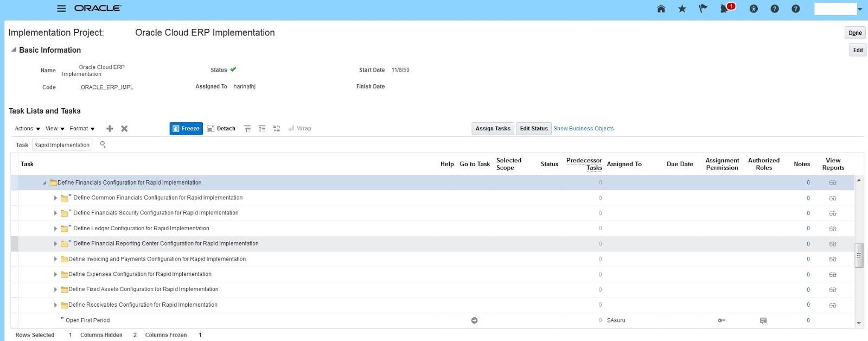868x341 pixels.
Task: Open notes count for Define Ledger Configuration row
Action: pos(808,229)
